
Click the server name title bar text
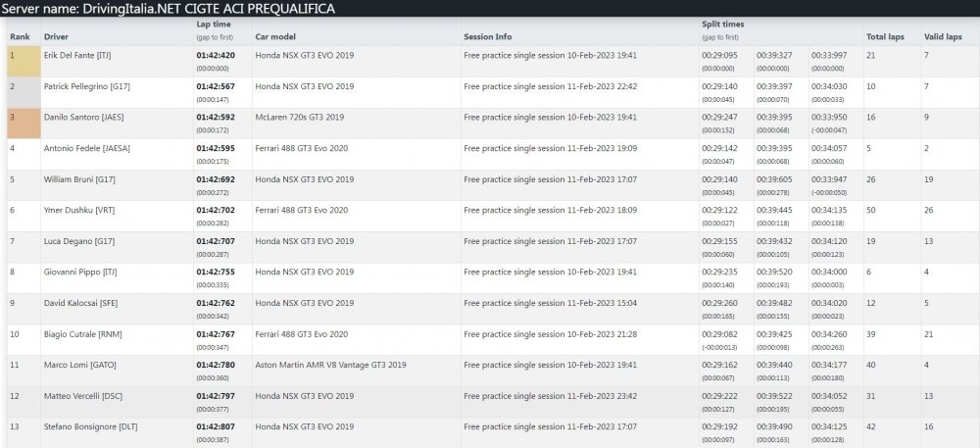tap(169, 8)
